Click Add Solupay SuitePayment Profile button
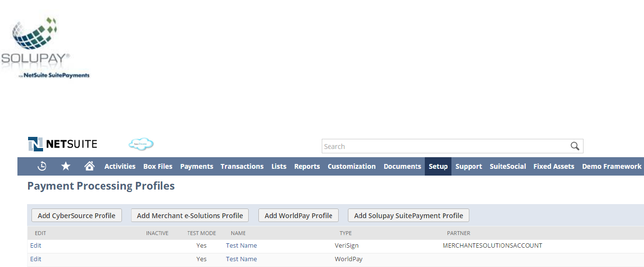644x267 pixels. [408, 216]
